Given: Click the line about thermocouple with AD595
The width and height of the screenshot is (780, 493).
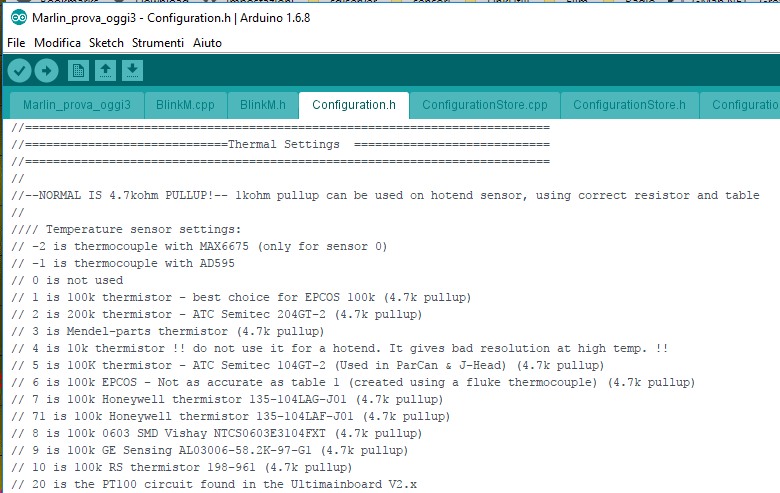Looking at the screenshot, I should coord(123,263).
